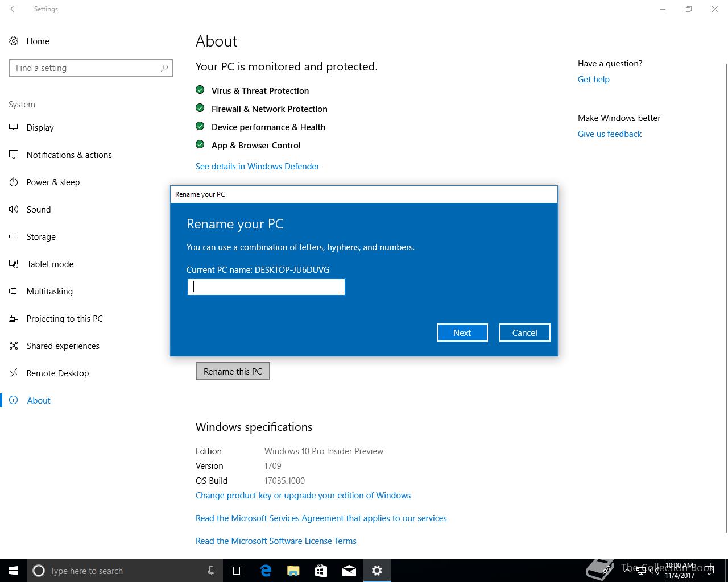Click Next in Rename your PC dialog
This screenshot has width=728, height=582.
(462, 332)
